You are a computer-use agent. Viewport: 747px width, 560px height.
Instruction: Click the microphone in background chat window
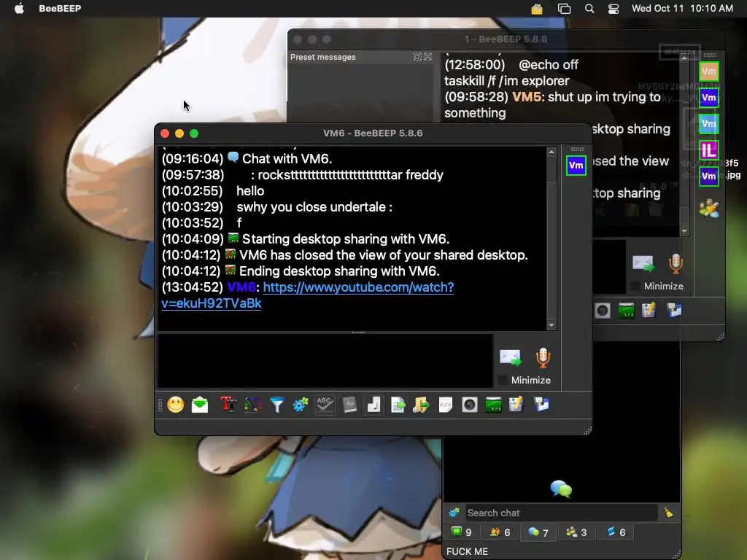click(x=676, y=264)
